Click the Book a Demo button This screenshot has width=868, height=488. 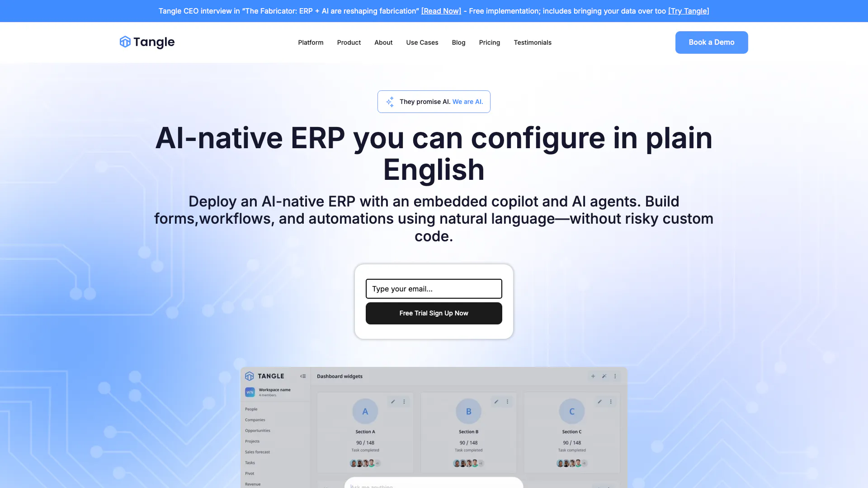(x=711, y=42)
